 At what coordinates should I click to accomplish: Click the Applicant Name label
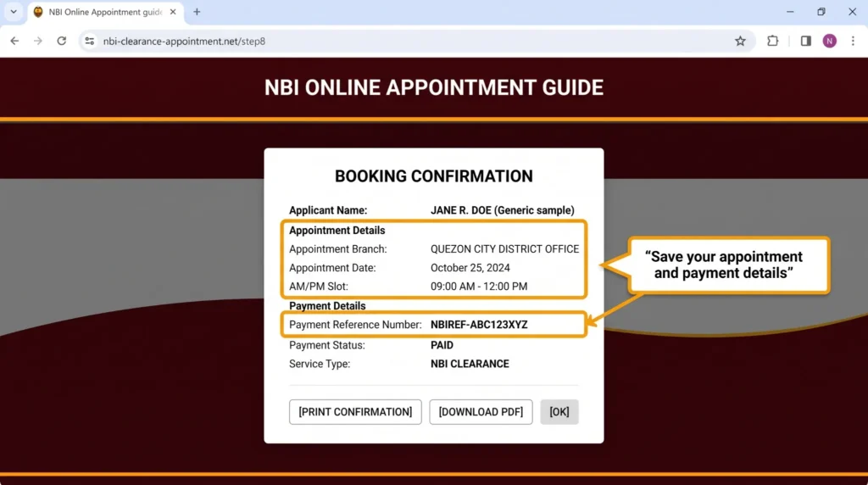(x=328, y=210)
